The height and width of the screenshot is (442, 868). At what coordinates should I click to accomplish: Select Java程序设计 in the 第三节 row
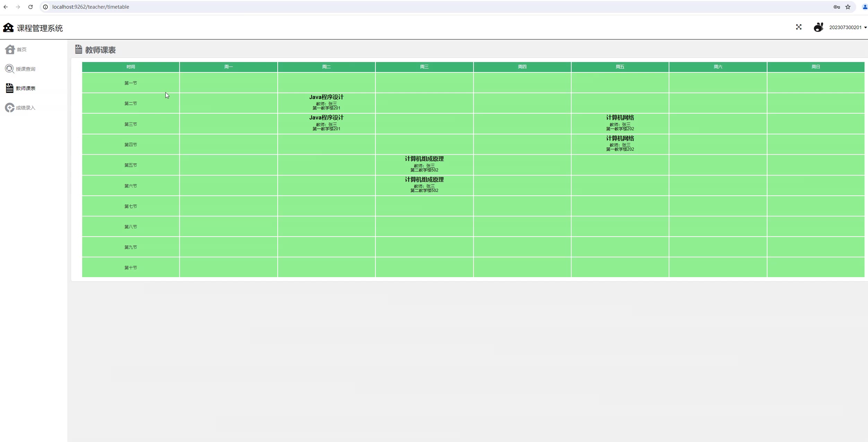(x=326, y=118)
